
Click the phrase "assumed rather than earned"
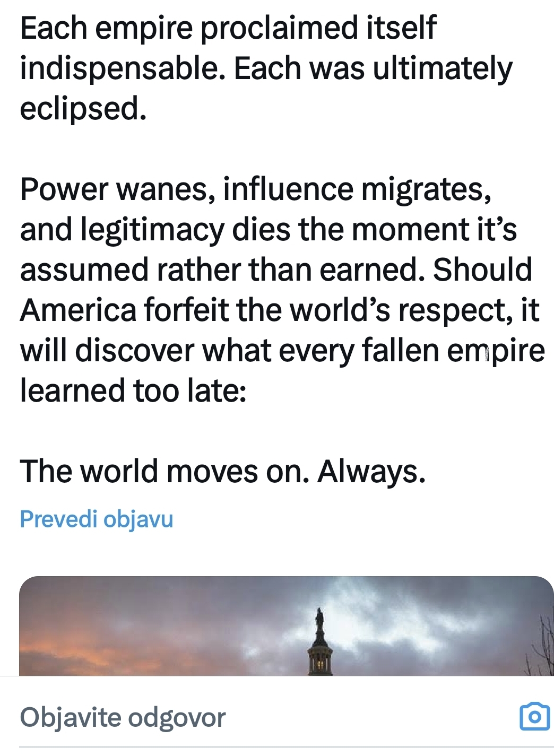point(219,270)
